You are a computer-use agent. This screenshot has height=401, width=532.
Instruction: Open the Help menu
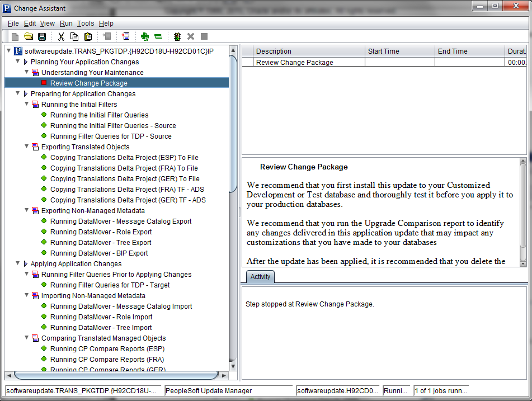coord(106,23)
